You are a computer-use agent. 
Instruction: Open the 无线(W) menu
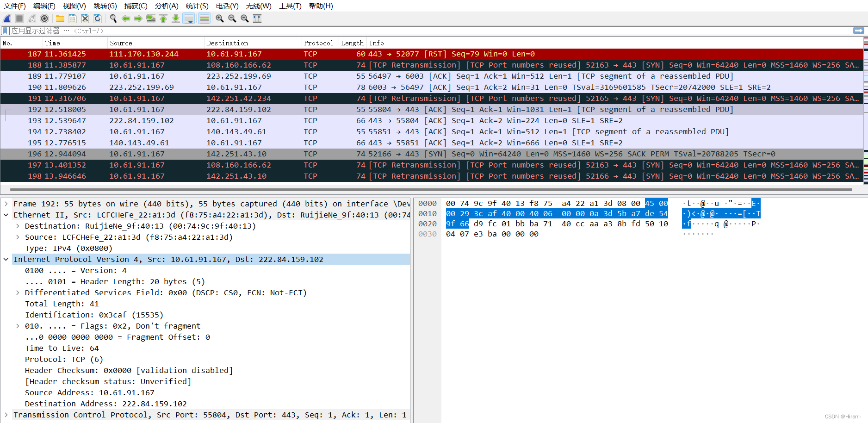259,6
